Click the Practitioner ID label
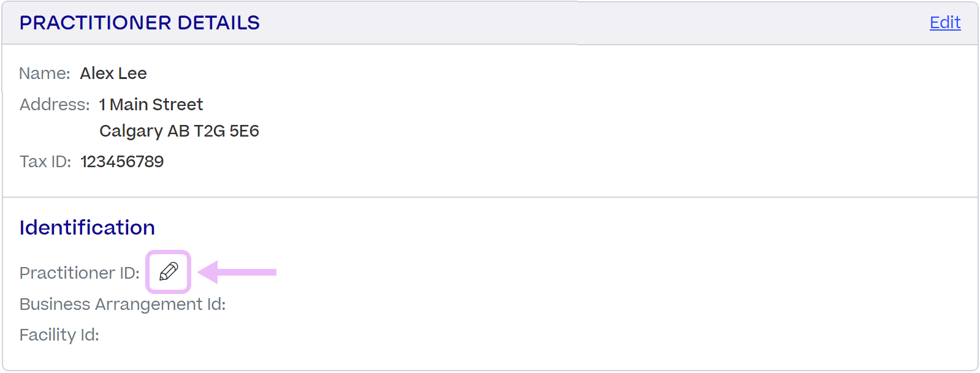This screenshot has width=980, height=373. pyautogui.click(x=80, y=273)
